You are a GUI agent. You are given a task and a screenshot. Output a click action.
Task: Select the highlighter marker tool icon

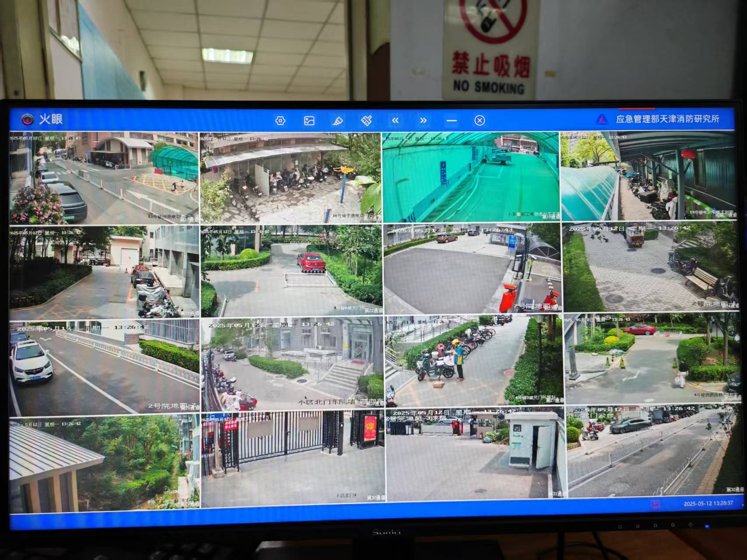click(x=338, y=121)
